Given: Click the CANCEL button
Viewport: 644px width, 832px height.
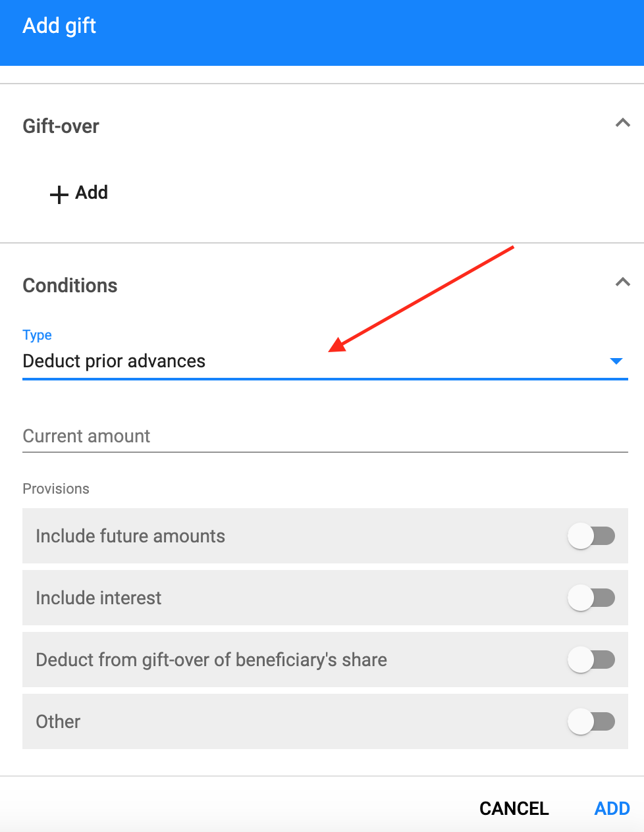Looking at the screenshot, I should click(x=514, y=808).
